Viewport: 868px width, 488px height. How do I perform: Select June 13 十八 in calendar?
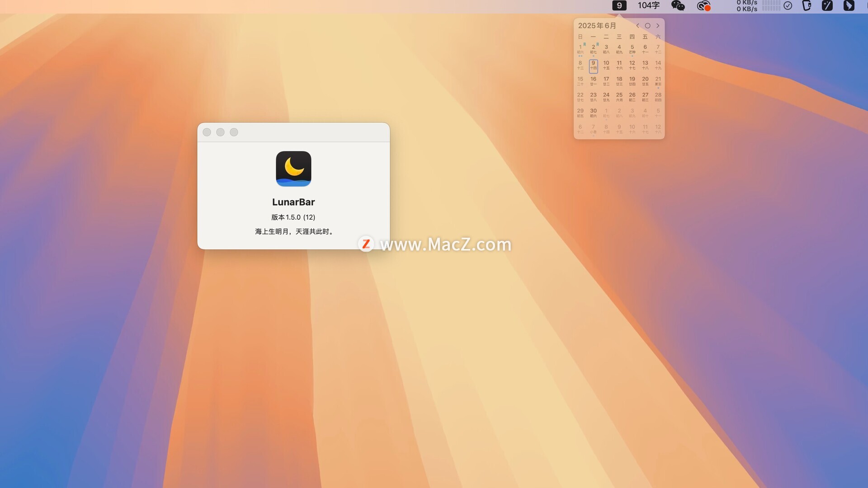point(645,66)
